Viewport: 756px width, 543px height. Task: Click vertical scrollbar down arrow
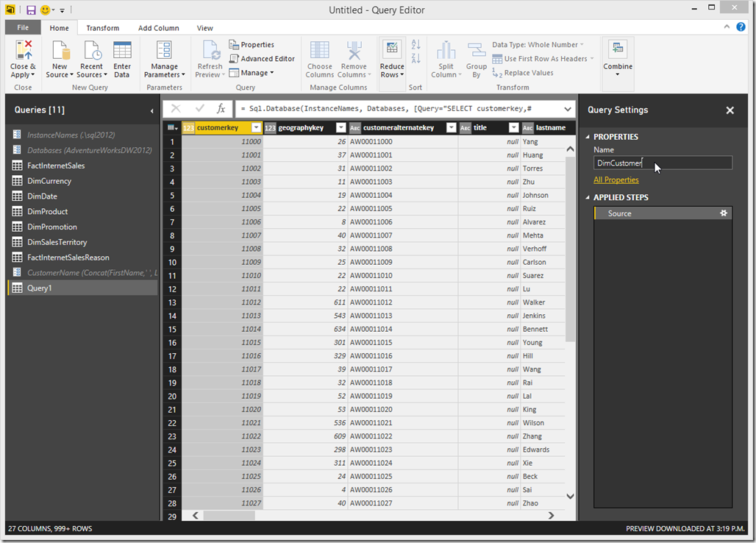coord(570,496)
